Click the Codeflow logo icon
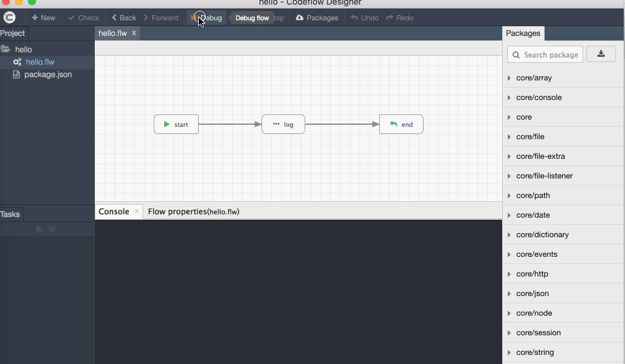The width and height of the screenshot is (625, 364). click(10, 18)
